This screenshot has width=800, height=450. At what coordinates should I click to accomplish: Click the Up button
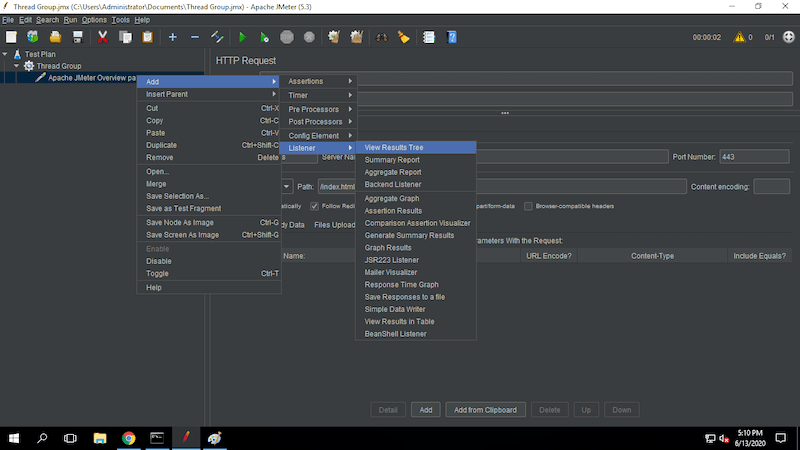(586, 410)
